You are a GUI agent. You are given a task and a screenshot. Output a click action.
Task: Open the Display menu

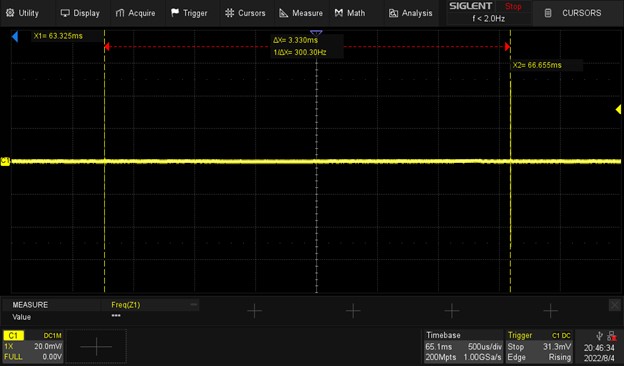point(80,13)
